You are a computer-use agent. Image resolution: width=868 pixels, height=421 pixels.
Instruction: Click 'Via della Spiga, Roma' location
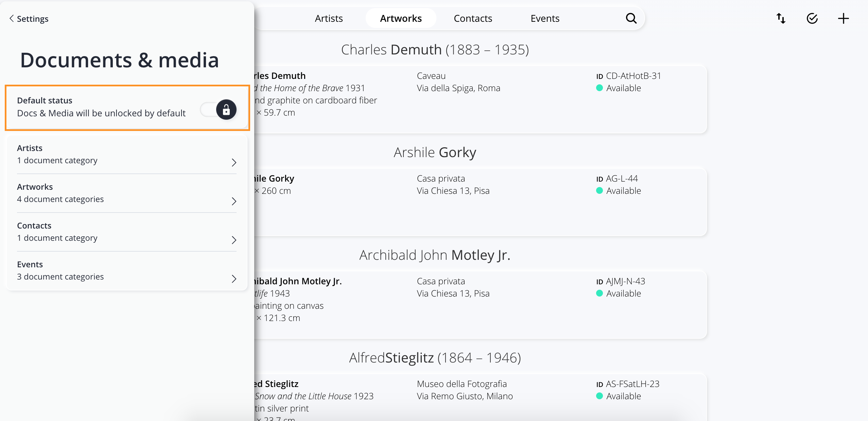(458, 88)
